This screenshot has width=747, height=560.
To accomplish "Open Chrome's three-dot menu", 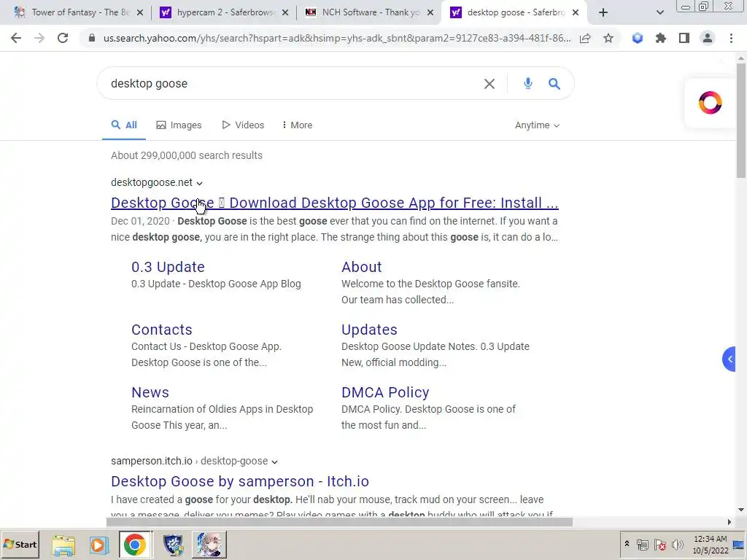I will 731,38.
